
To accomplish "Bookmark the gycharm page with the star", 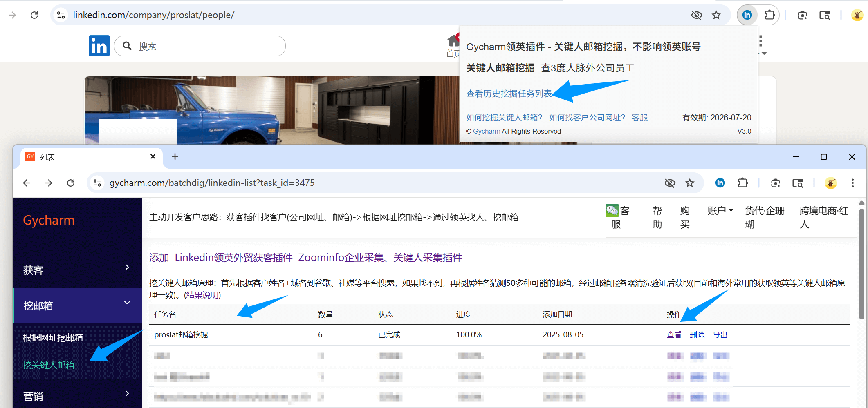I will [x=690, y=183].
